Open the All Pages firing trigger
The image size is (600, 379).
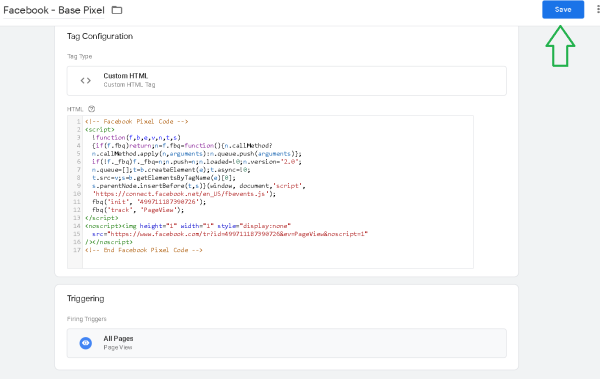pos(287,343)
